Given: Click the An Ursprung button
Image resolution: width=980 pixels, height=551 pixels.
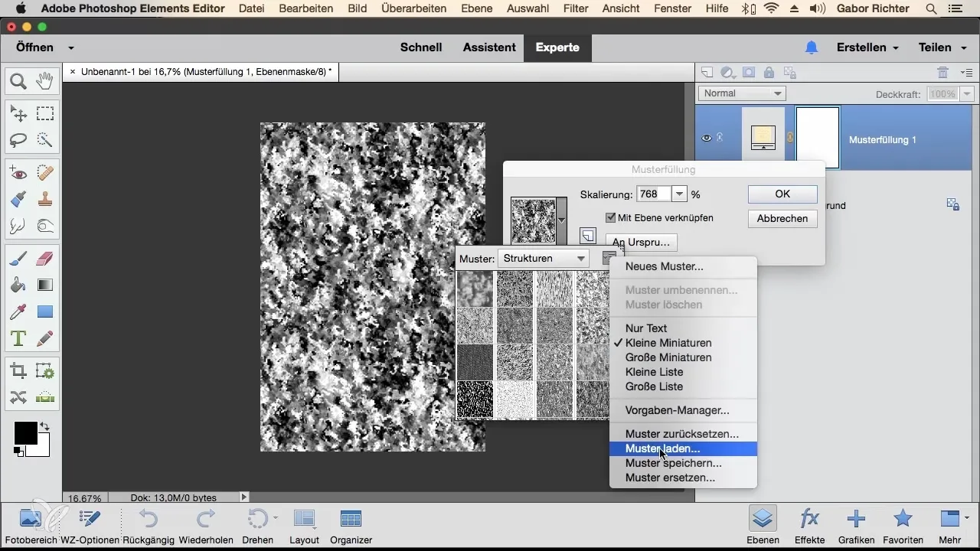Looking at the screenshot, I should (641, 243).
